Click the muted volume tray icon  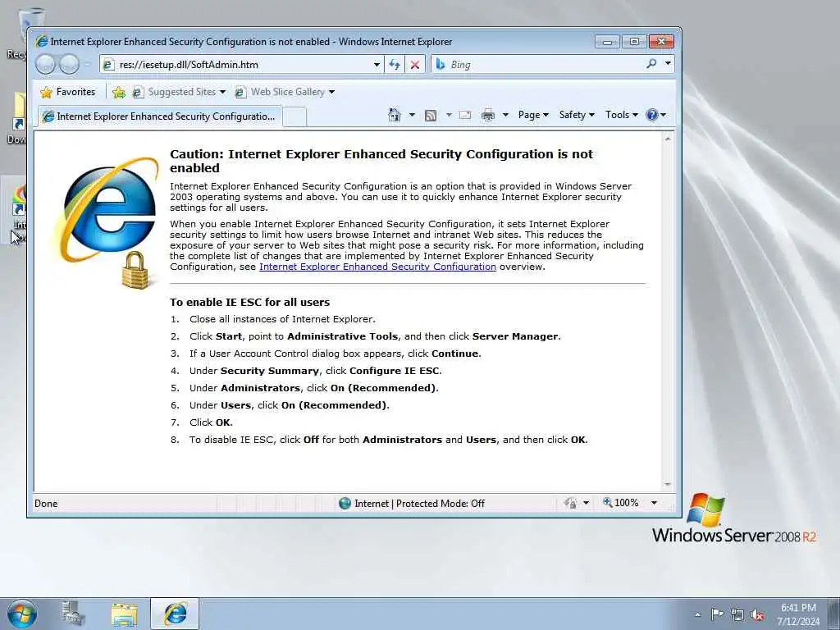point(757,614)
